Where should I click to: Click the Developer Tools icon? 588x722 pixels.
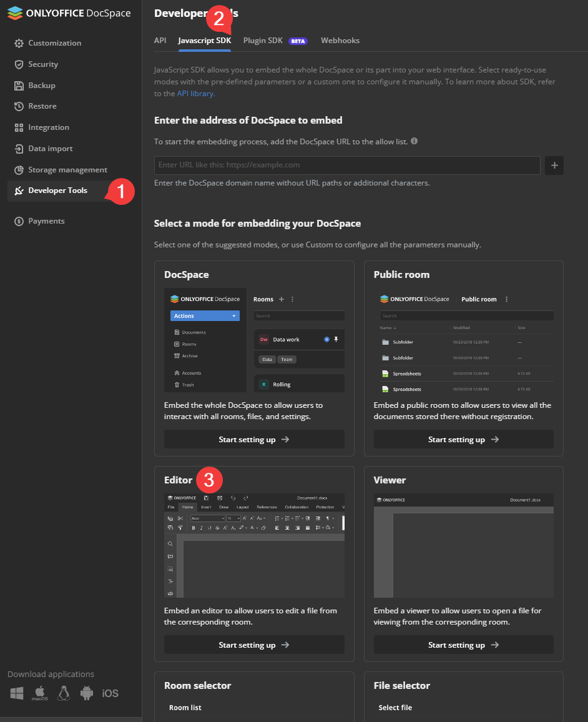coord(19,190)
